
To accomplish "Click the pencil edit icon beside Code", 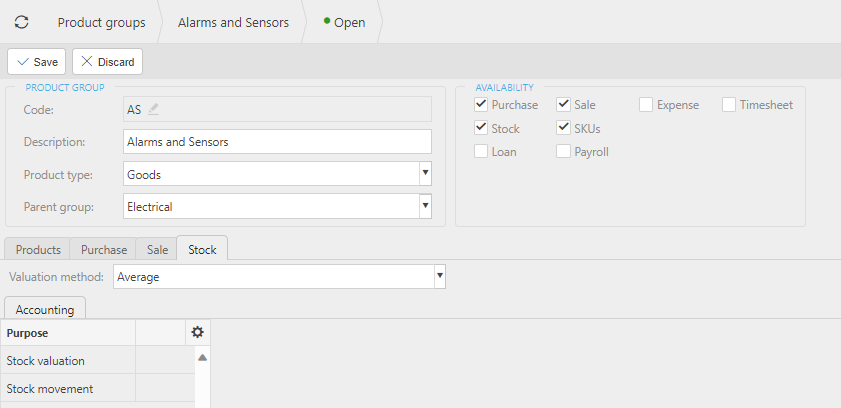I will tap(153, 110).
